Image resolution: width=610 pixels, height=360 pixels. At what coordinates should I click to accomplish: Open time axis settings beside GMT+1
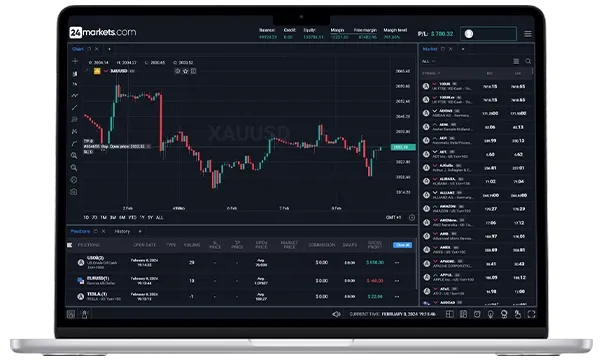tap(412, 218)
